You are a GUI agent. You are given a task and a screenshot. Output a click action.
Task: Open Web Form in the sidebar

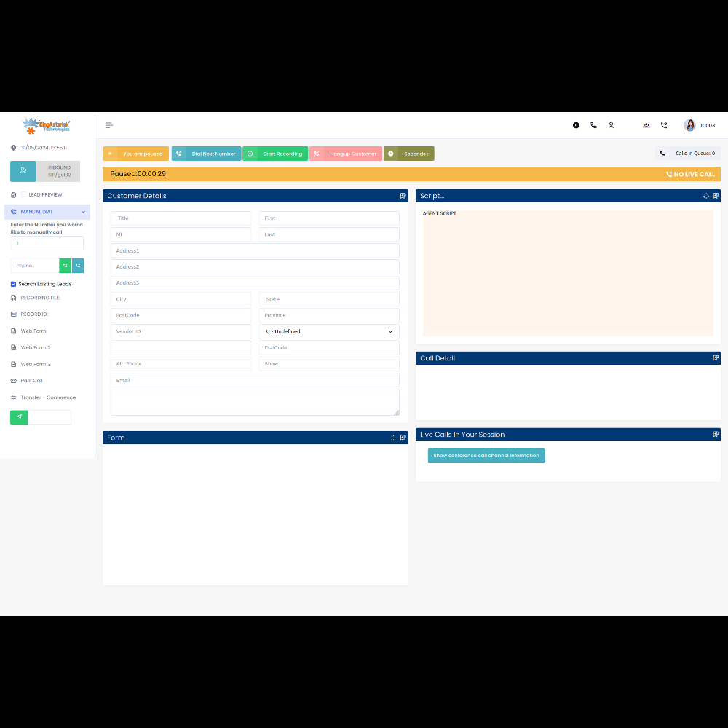click(33, 331)
